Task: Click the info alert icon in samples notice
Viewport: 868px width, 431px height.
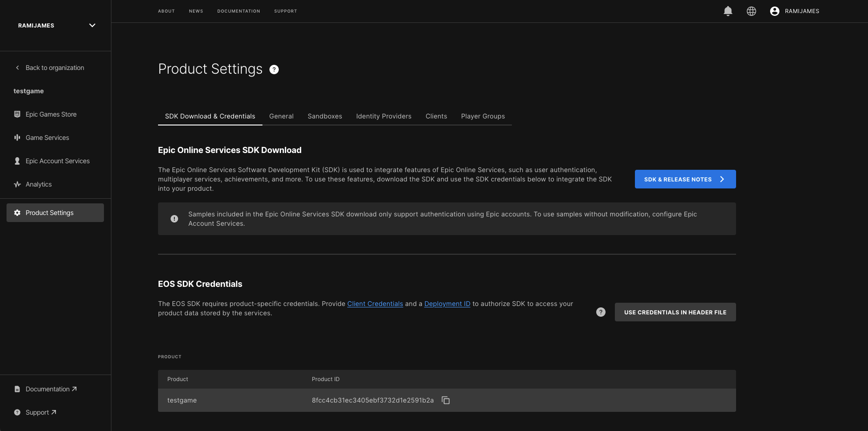Action: (x=174, y=219)
